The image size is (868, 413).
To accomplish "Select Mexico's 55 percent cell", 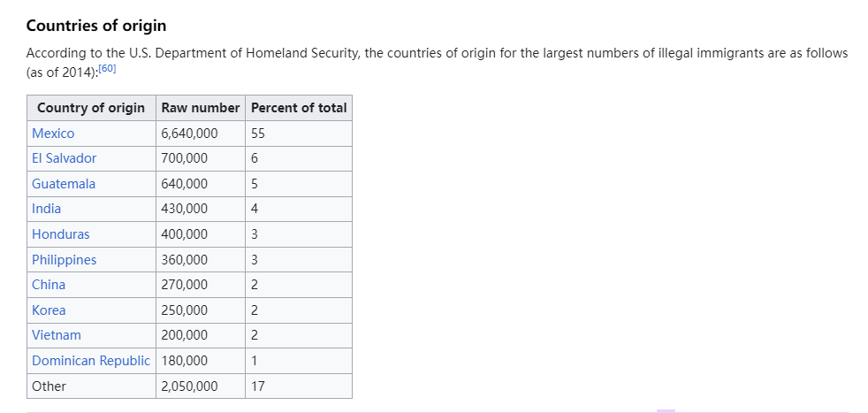I will (299, 134).
